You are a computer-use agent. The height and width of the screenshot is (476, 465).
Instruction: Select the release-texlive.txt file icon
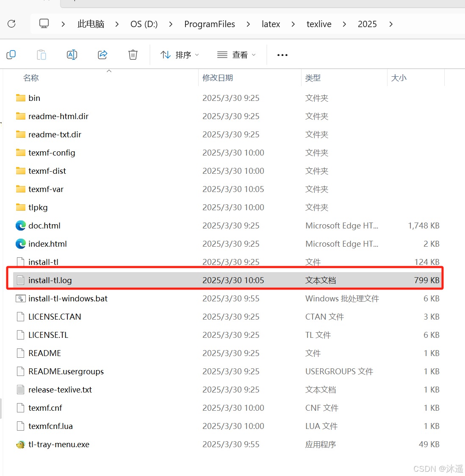(21, 390)
